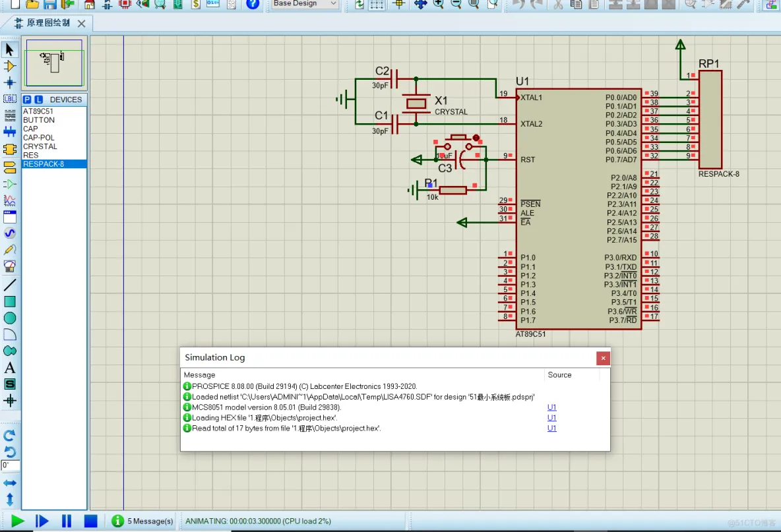Click the Pause simulation button
The width and height of the screenshot is (781, 532).
(x=66, y=521)
